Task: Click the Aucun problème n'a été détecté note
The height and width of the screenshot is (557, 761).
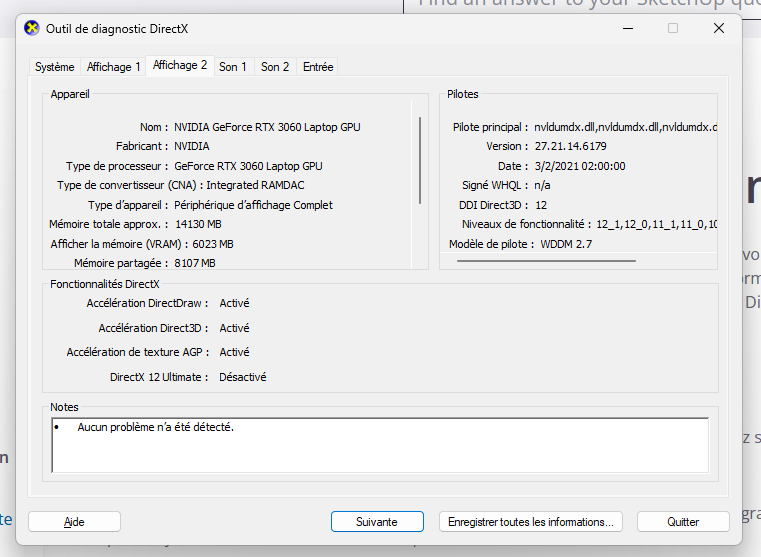Action: pos(155,427)
